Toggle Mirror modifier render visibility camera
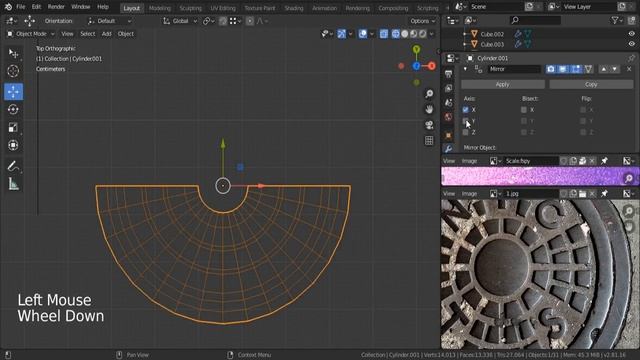The image size is (640, 360). [x=551, y=69]
